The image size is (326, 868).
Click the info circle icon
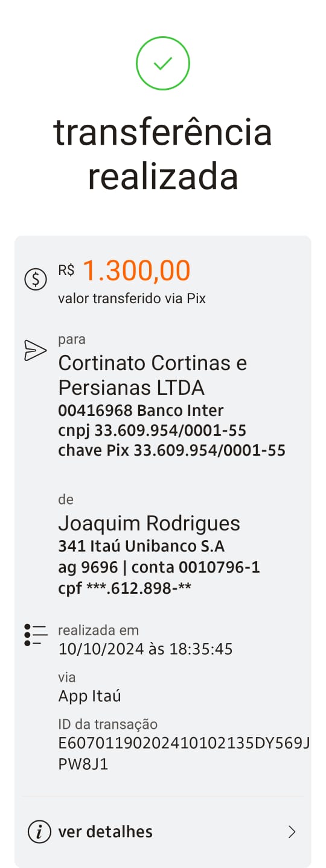39,832
